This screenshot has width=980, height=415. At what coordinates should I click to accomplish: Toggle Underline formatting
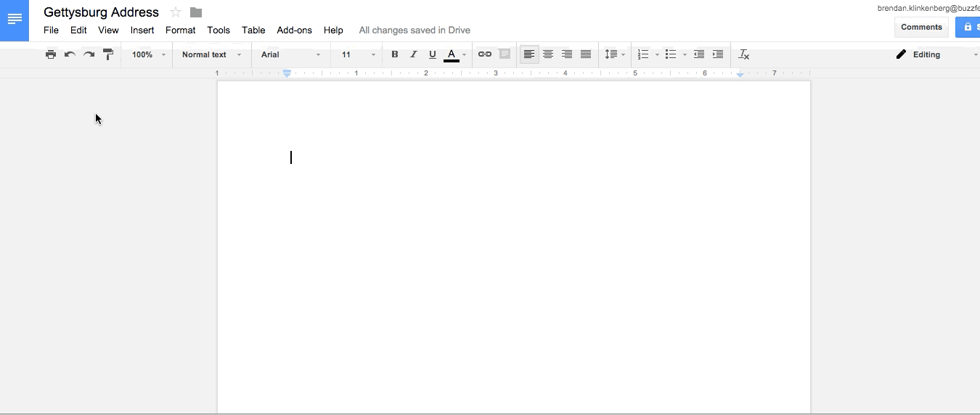[433, 54]
